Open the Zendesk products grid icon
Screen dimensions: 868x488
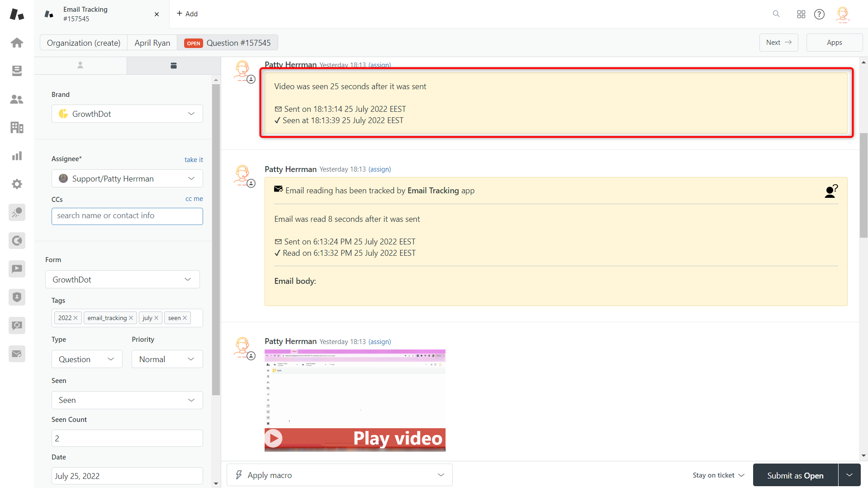[x=801, y=14]
